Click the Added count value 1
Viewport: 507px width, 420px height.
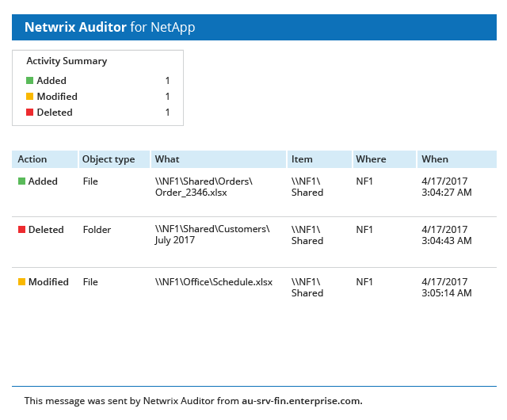[167, 80]
